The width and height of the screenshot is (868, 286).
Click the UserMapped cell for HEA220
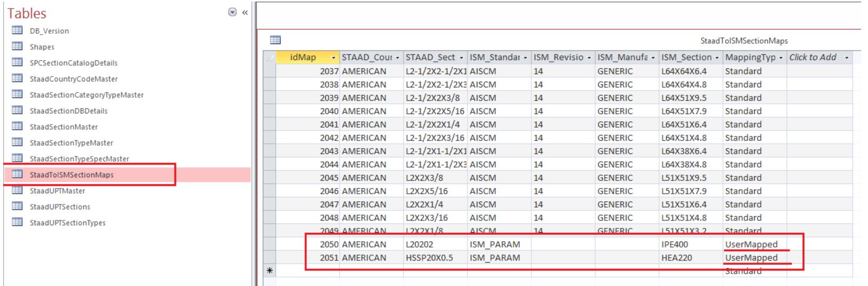751,258
